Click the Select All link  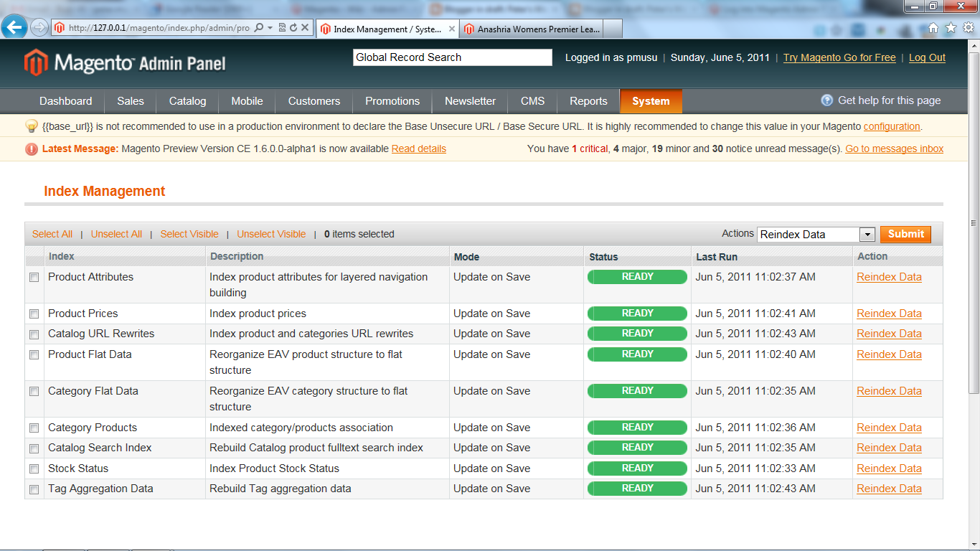pos(52,234)
